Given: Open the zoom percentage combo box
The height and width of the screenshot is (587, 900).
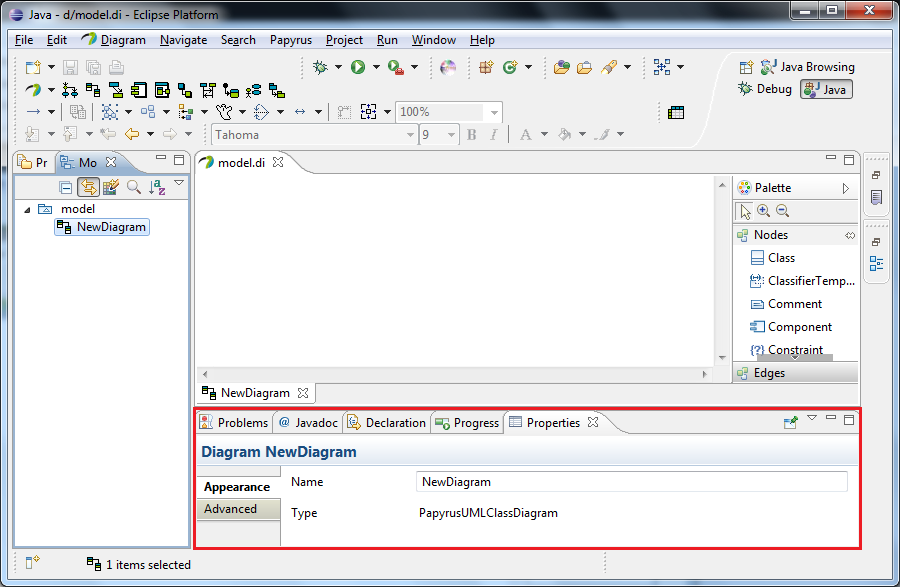Looking at the screenshot, I should tap(494, 112).
